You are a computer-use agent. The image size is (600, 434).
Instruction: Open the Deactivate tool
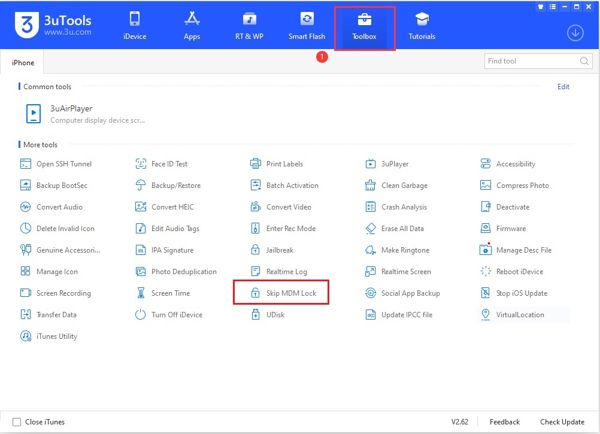tap(505, 207)
